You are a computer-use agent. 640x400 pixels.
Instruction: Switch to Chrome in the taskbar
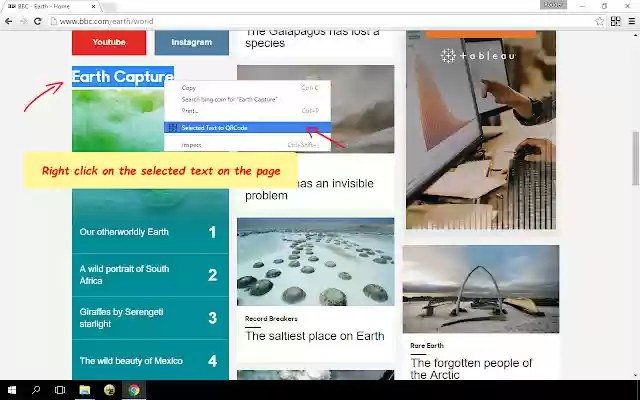pyautogui.click(x=134, y=390)
